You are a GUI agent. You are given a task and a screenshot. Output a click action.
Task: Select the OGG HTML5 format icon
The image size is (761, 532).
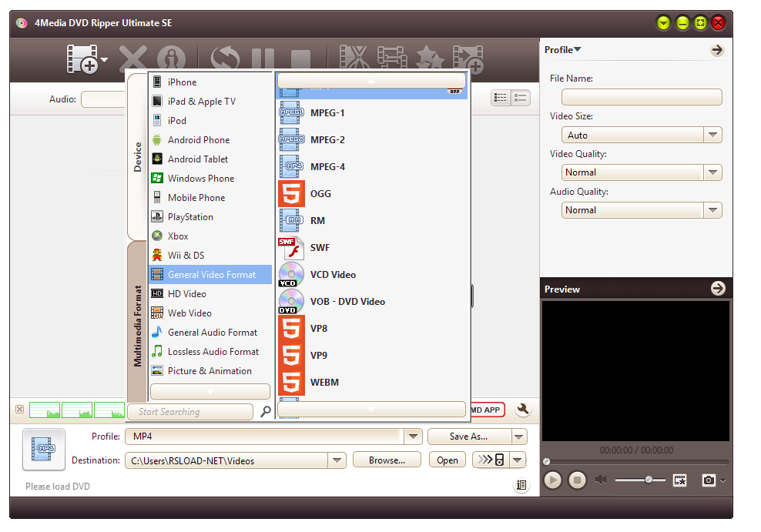(291, 193)
